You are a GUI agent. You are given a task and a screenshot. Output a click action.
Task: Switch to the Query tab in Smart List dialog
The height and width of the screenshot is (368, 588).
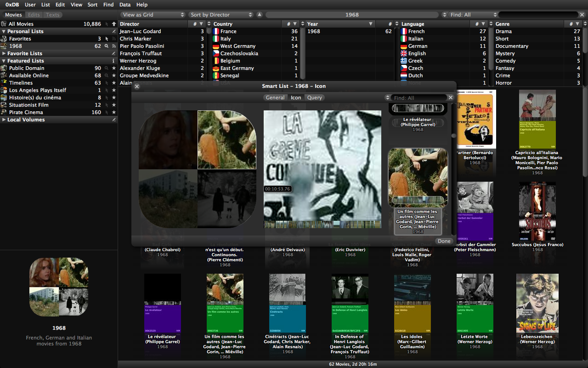click(315, 98)
